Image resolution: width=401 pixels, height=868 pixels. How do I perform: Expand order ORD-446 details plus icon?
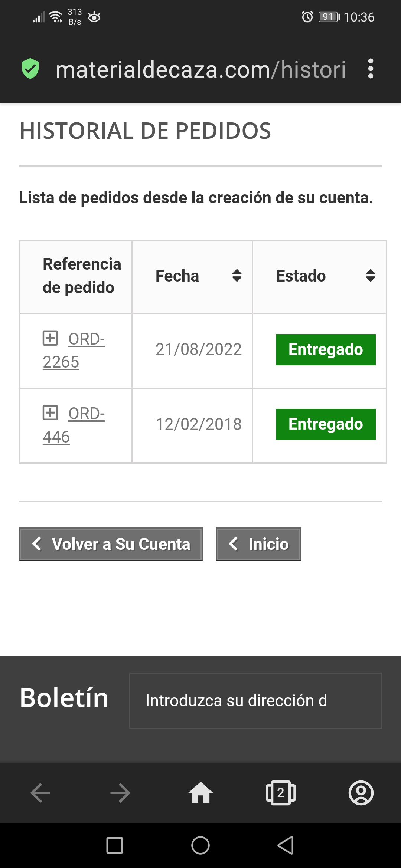(50, 412)
